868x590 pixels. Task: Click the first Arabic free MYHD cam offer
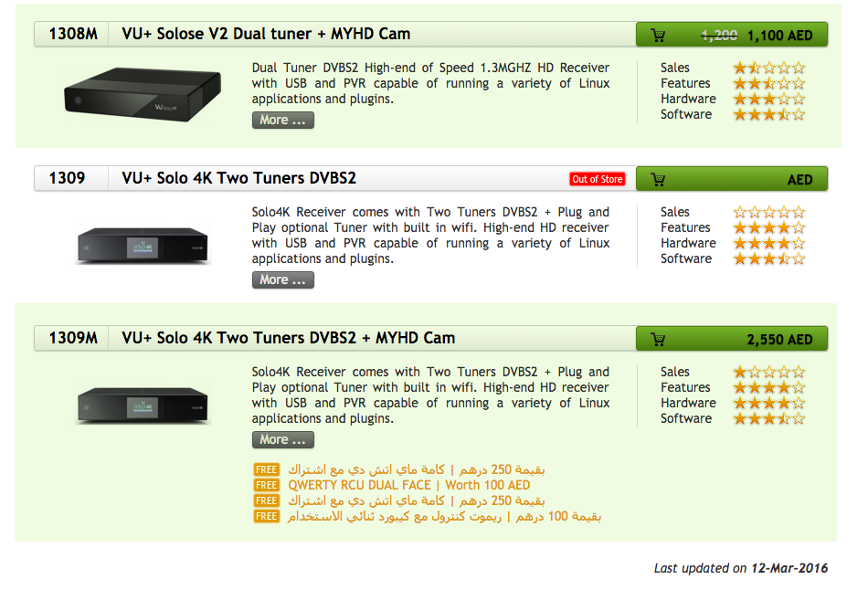pyautogui.click(x=417, y=469)
